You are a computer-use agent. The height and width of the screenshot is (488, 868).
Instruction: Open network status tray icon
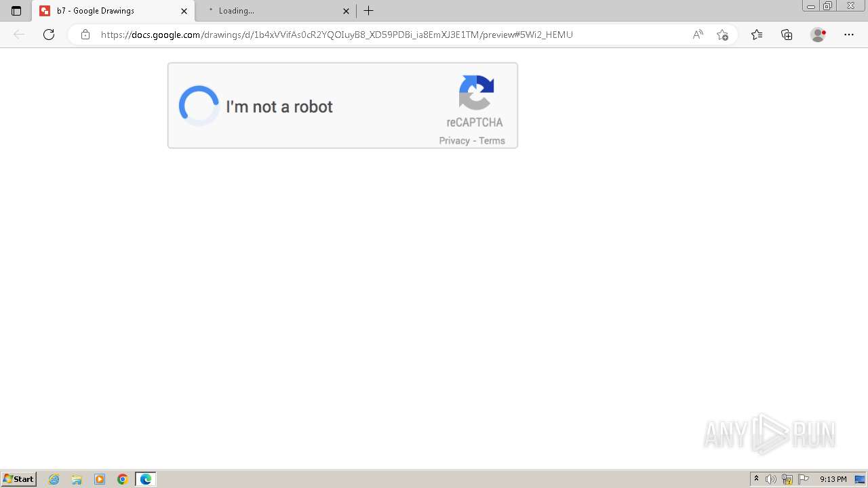[787, 479]
